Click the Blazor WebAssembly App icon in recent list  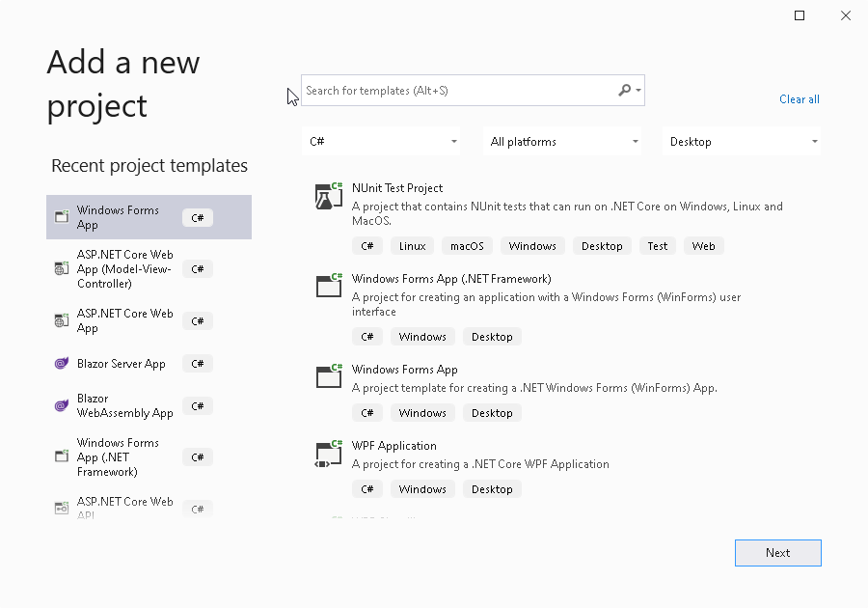tap(62, 406)
